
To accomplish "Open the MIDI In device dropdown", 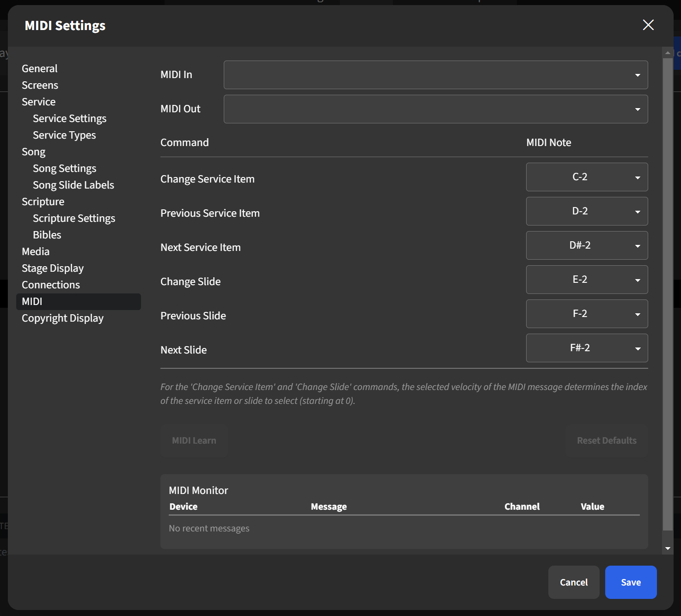I will tap(435, 74).
